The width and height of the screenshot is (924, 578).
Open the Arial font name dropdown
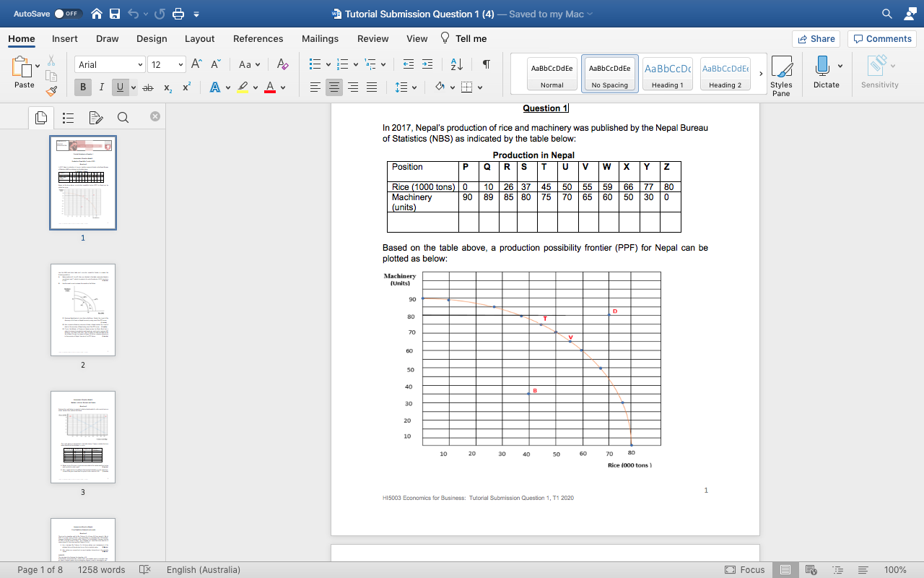(x=140, y=65)
